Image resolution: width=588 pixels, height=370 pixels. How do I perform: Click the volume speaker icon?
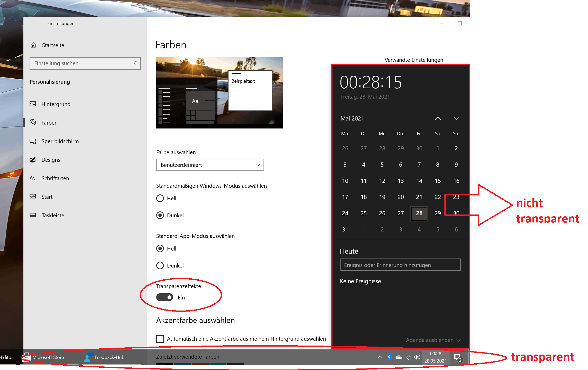417,357
